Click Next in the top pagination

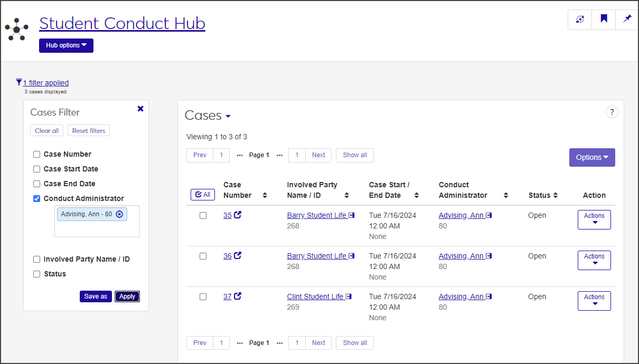(x=318, y=155)
